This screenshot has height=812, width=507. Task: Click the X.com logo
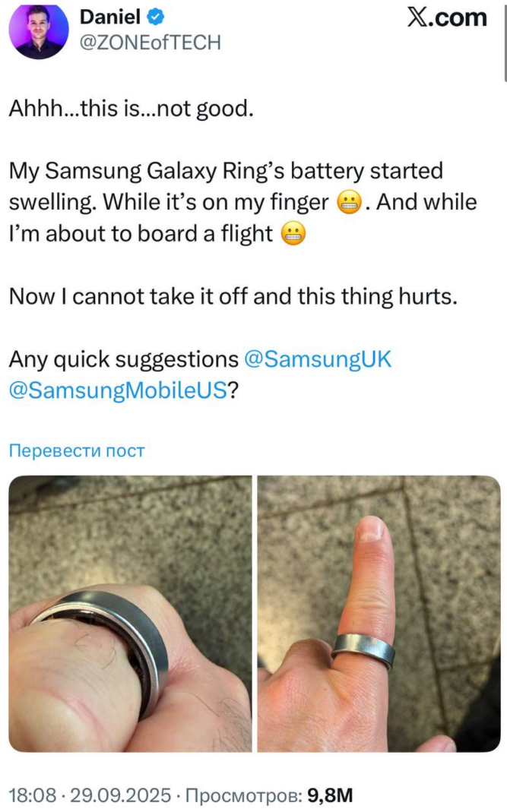[447, 17]
